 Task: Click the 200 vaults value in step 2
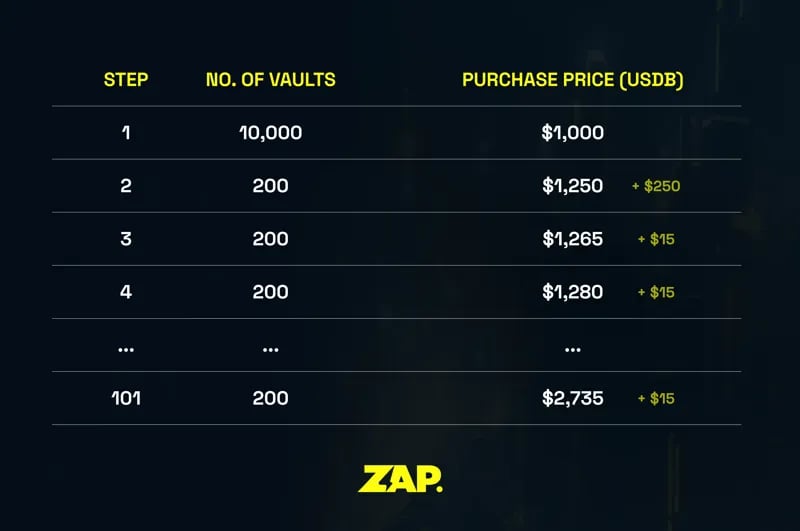tap(270, 186)
